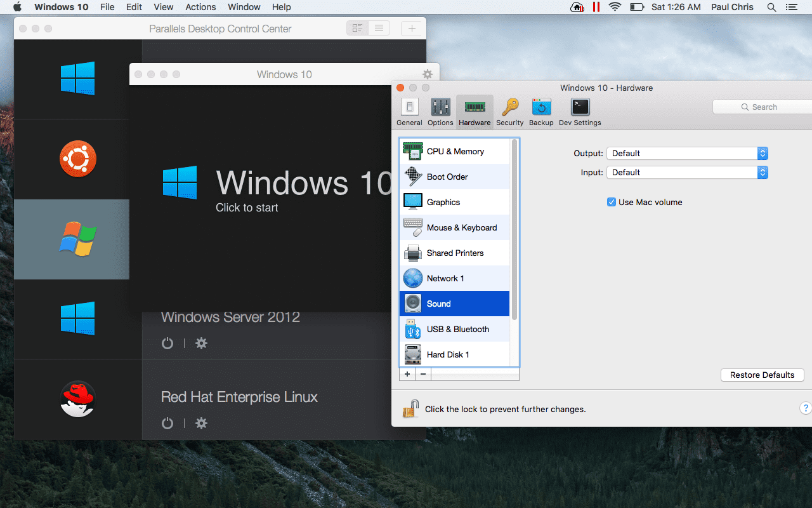
Task: Select Hard Disk 1 hardware item
Action: [454, 354]
